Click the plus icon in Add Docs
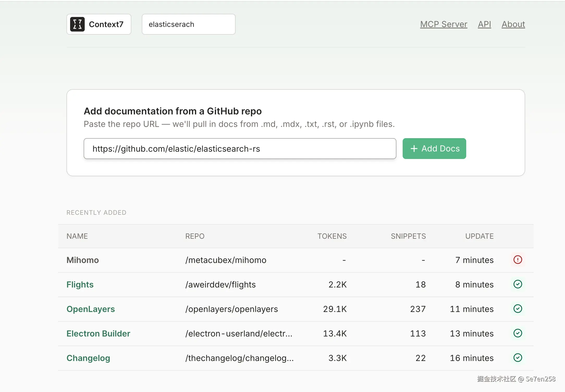565x392 pixels. pos(414,149)
